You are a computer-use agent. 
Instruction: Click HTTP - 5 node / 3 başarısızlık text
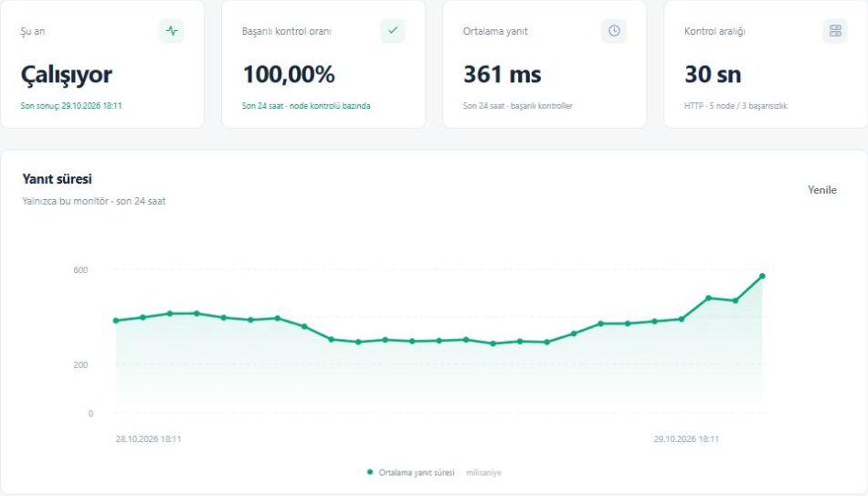coord(736,106)
